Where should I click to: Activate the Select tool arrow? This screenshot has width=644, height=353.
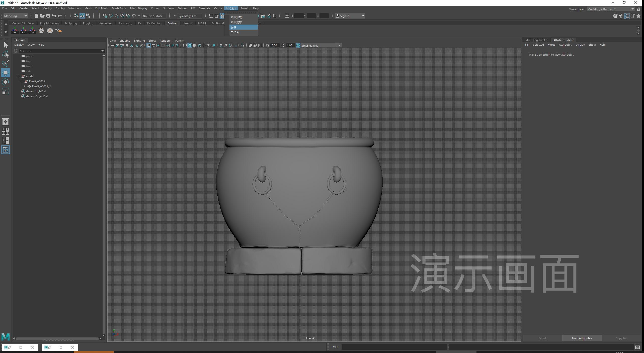click(6, 45)
